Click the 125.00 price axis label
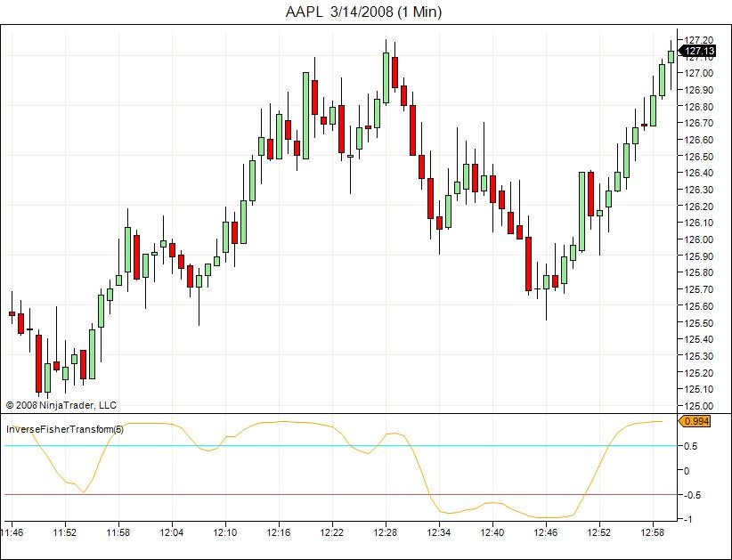 point(698,406)
